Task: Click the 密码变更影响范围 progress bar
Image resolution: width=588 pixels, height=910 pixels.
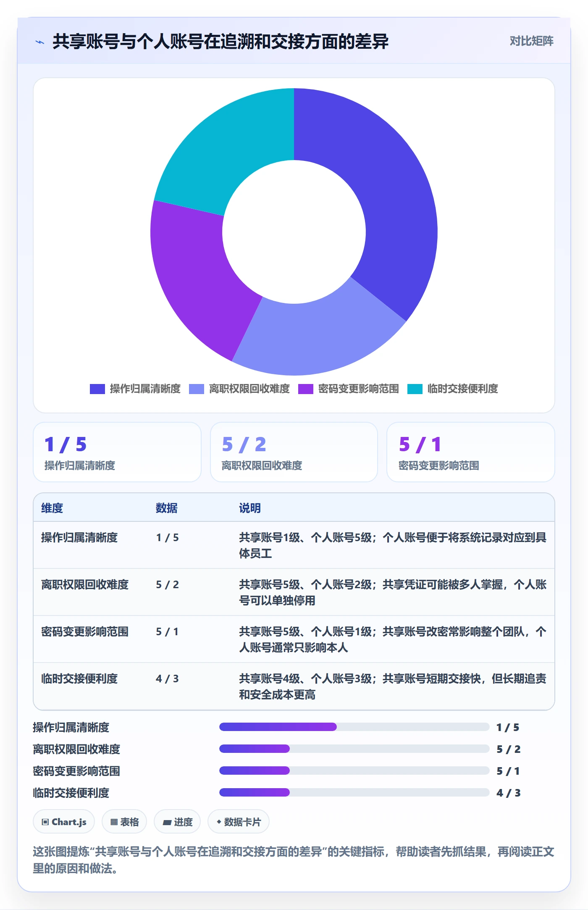Action: (354, 771)
